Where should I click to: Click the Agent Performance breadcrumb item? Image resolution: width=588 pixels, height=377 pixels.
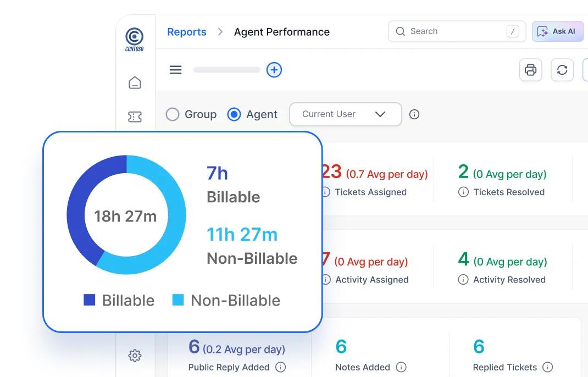coord(282,32)
